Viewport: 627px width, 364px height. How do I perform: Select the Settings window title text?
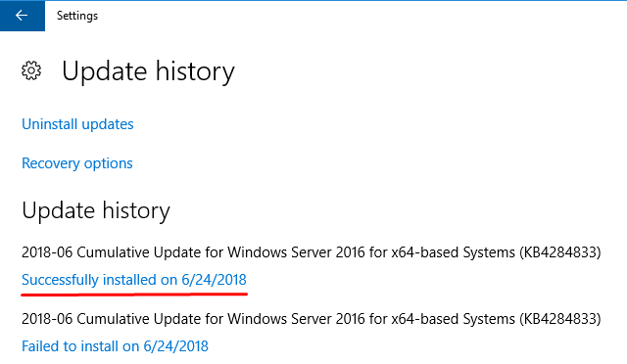(x=77, y=16)
